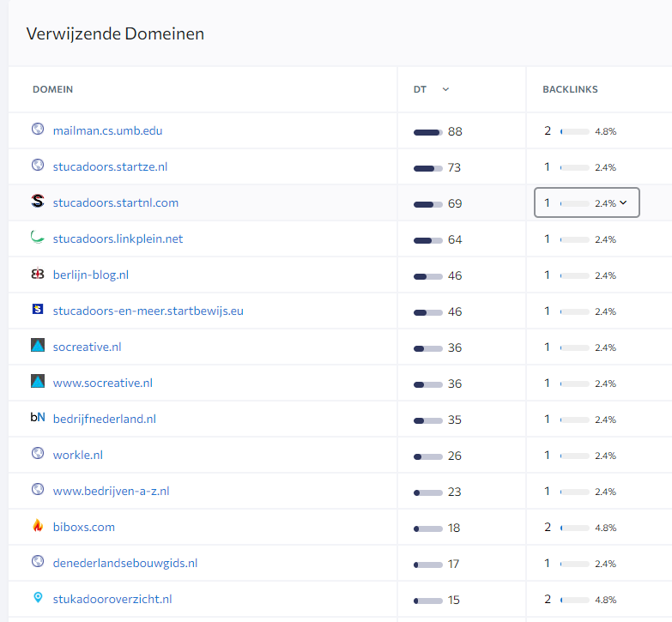Click backlinks 4.8% for mailman.cs.umb.edu
The width and height of the screenshot is (672, 622).
(606, 131)
